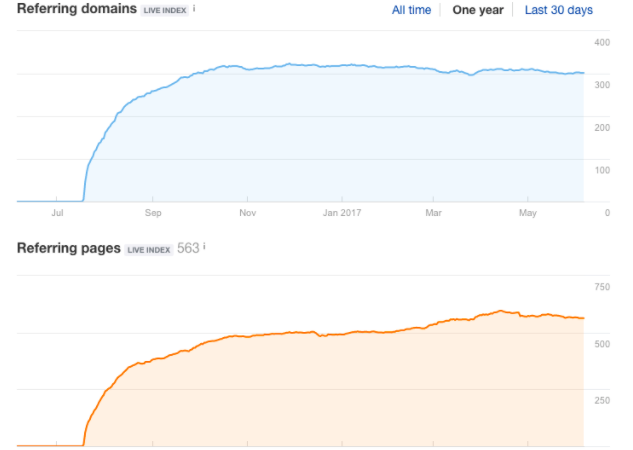
Task: Select the One year time range
Action: coord(478,10)
